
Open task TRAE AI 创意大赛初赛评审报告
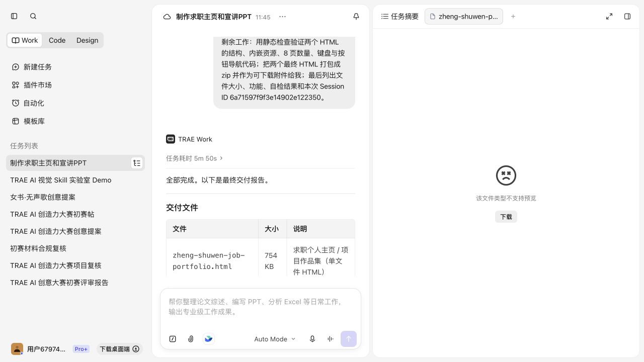(75, 283)
